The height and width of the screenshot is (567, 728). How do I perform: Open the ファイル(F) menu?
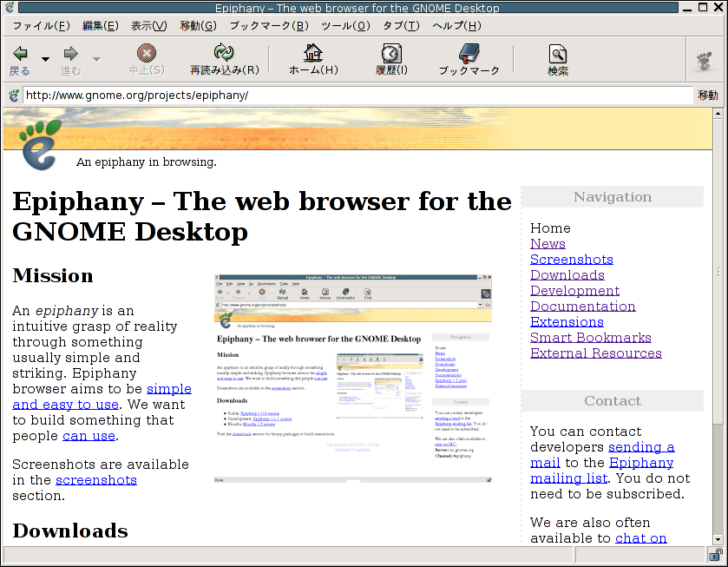[x=41, y=26]
